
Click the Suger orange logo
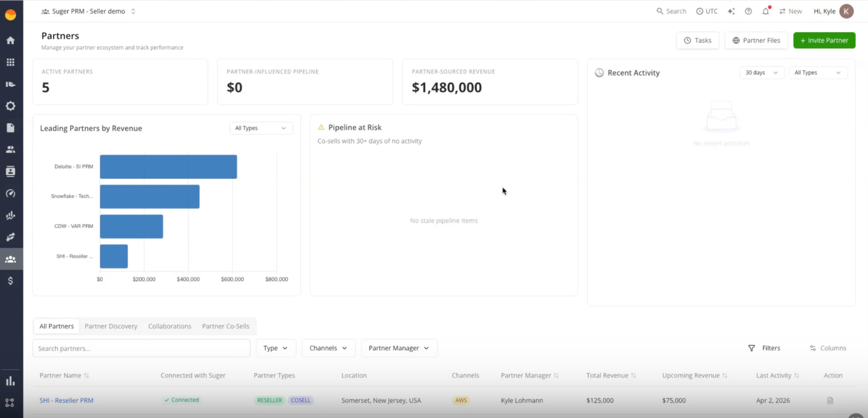(10, 15)
